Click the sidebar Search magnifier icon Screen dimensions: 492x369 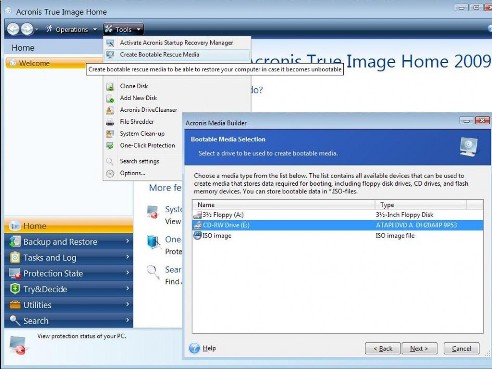click(x=15, y=320)
